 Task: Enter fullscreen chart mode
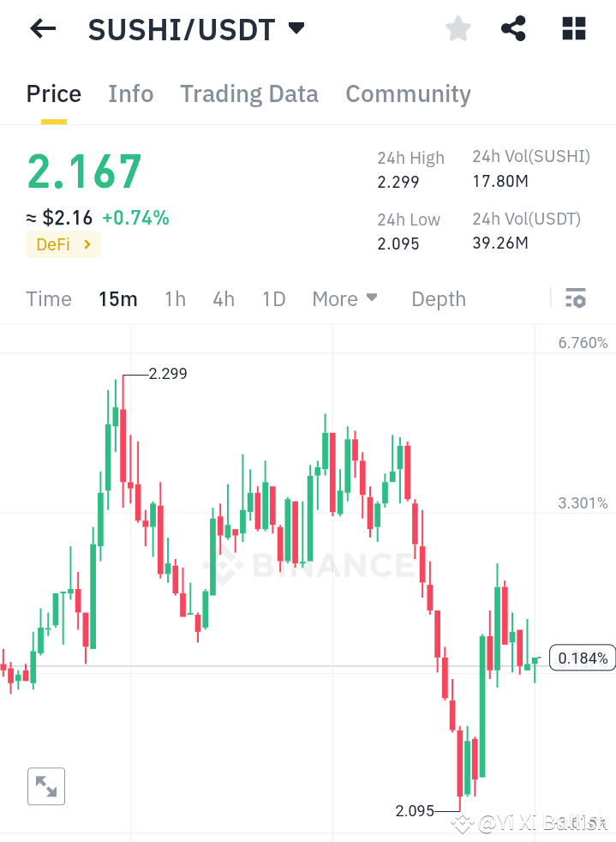click(45, 785)
